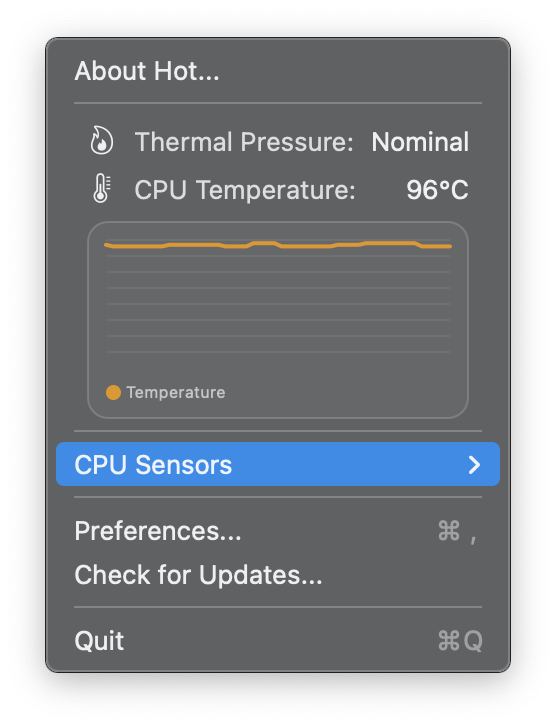
Task: Expand the CPU Sensors submenu chevron
Action: (474, 465)
